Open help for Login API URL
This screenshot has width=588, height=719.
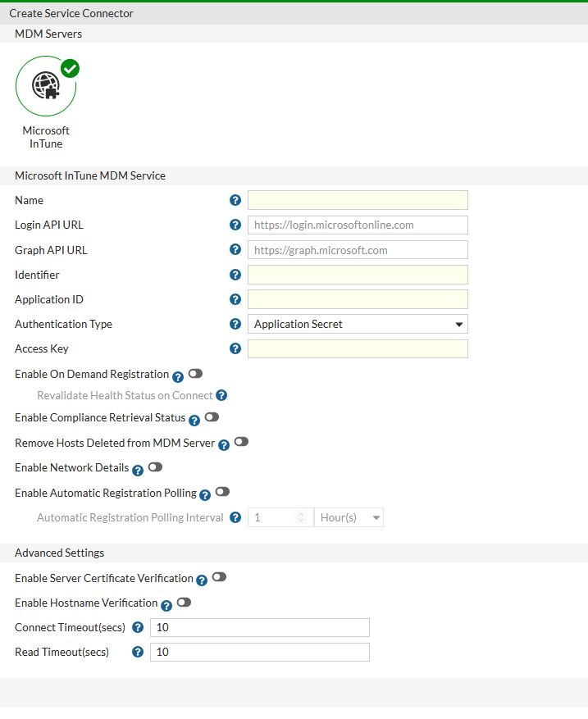[x=235, y=225]
